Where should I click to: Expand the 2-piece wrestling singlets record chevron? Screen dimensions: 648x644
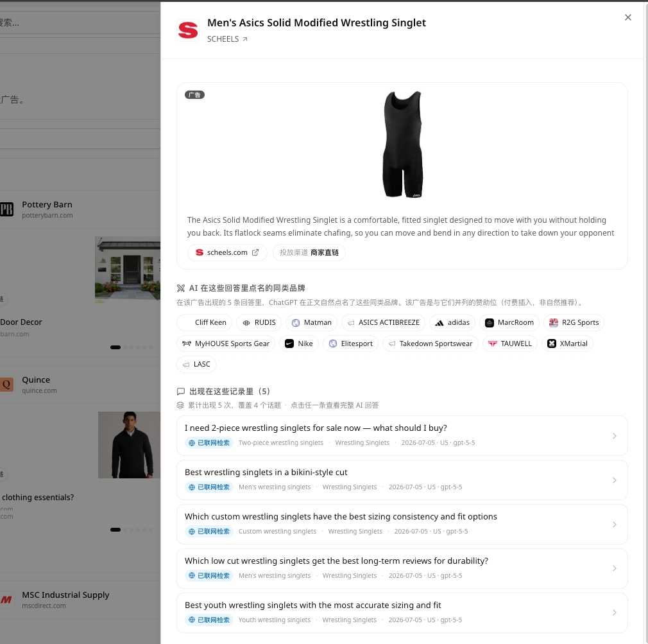pos(615,436)
